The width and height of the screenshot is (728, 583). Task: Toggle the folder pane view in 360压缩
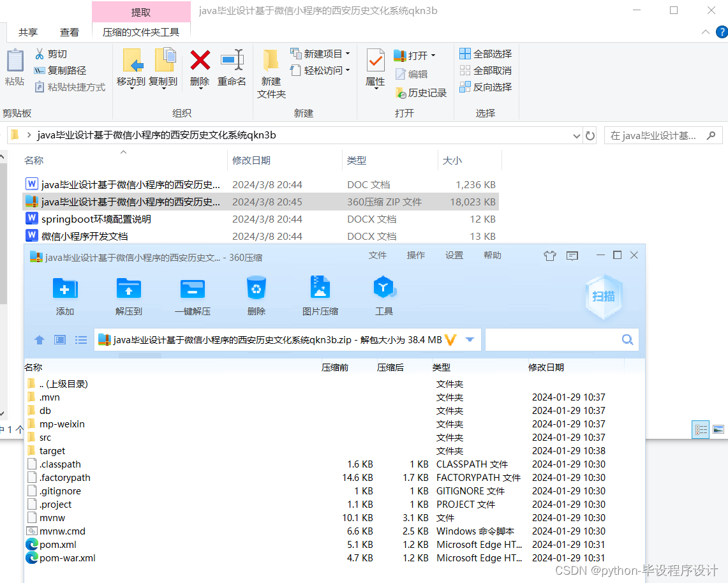tap(59, 339)
